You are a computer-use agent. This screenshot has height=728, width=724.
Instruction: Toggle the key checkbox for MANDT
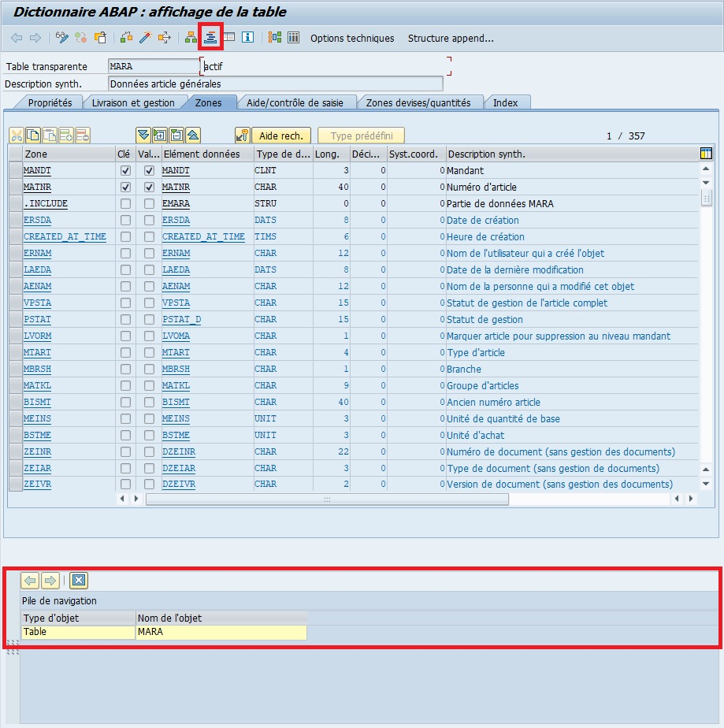(125, 170)
